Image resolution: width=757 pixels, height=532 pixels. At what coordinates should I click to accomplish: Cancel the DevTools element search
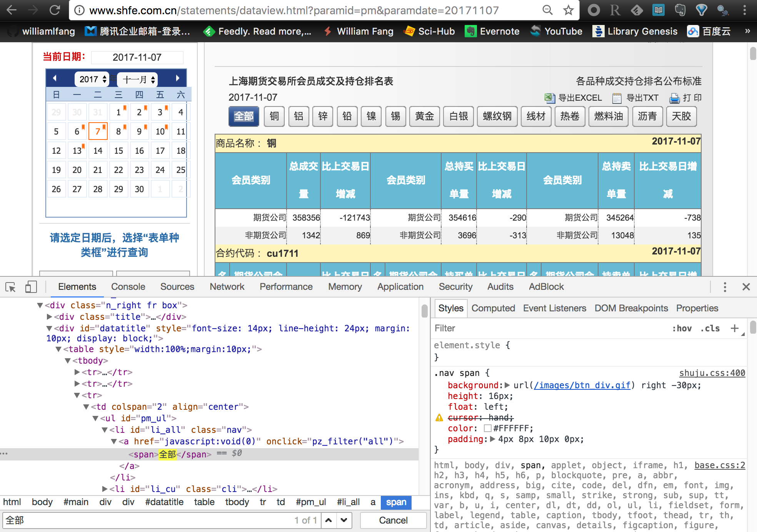click(x=393, y=520)
